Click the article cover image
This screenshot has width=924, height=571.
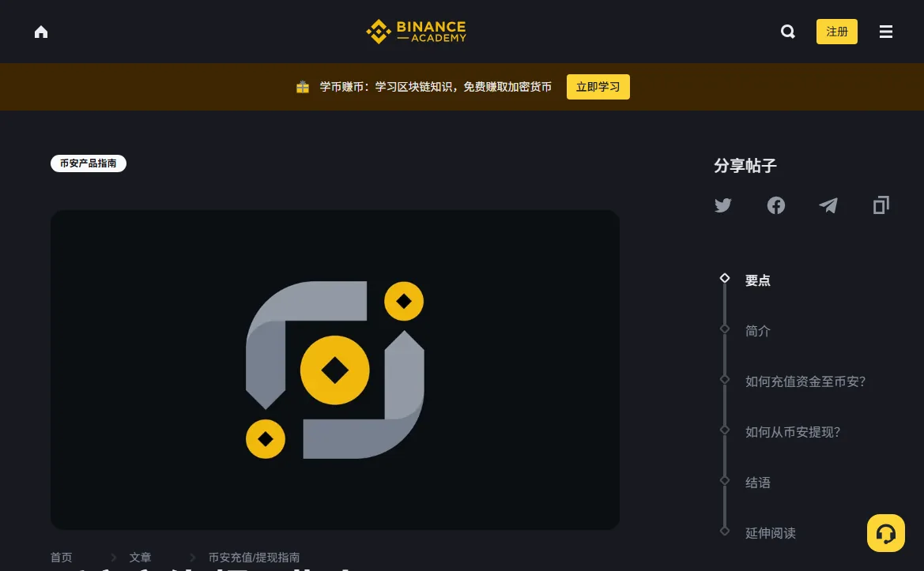pyautogui.click(x=334, y=370)
